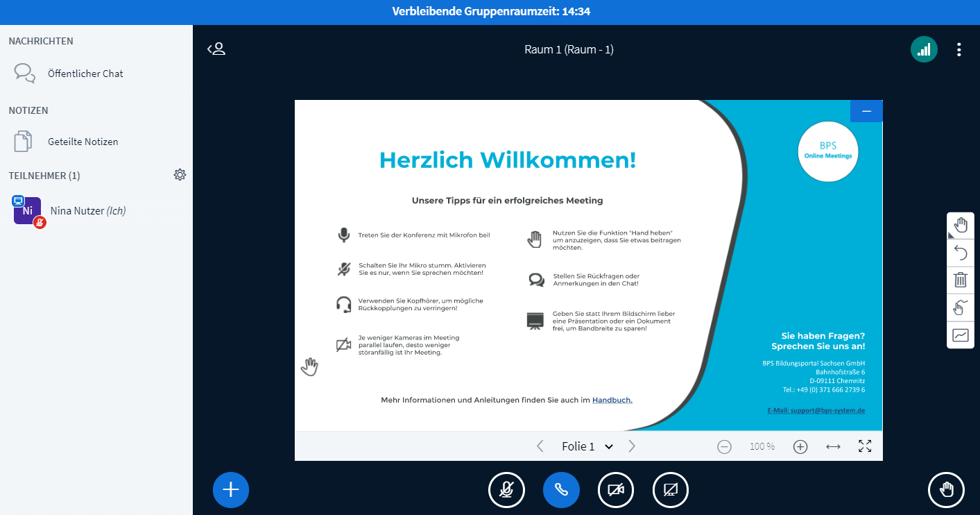
Task: Switch presentation to fullscreen
Action: pyautogui.click(x=865, y=446)
